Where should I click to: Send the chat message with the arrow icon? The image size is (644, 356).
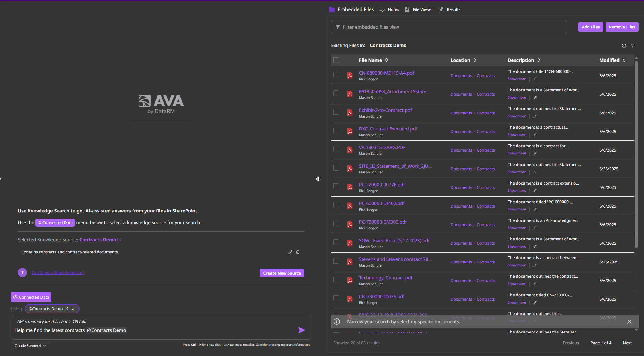(301, 330)
